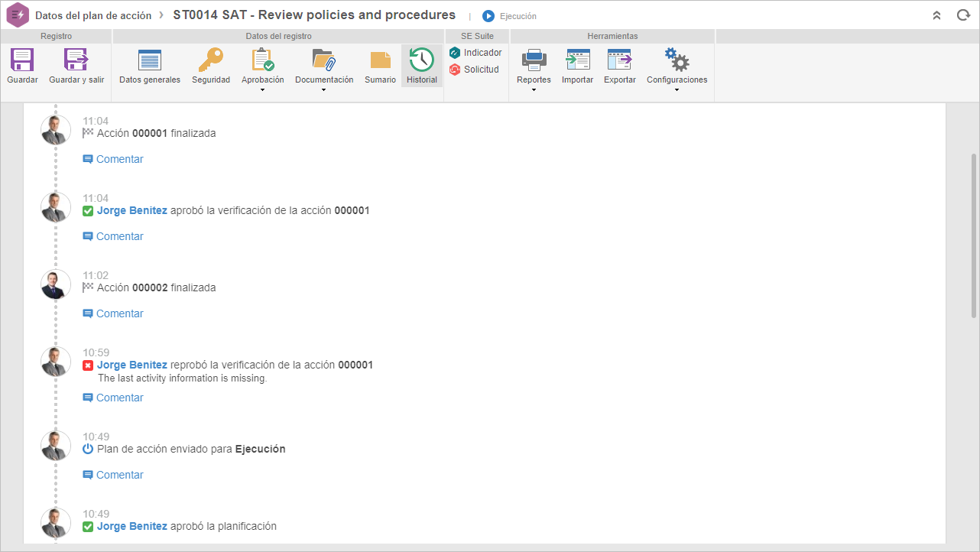The height and width of the screenshot is (552, 980).
Task: Click Jorge Benitez in aprobó la verificación entry
Action: 132,210
